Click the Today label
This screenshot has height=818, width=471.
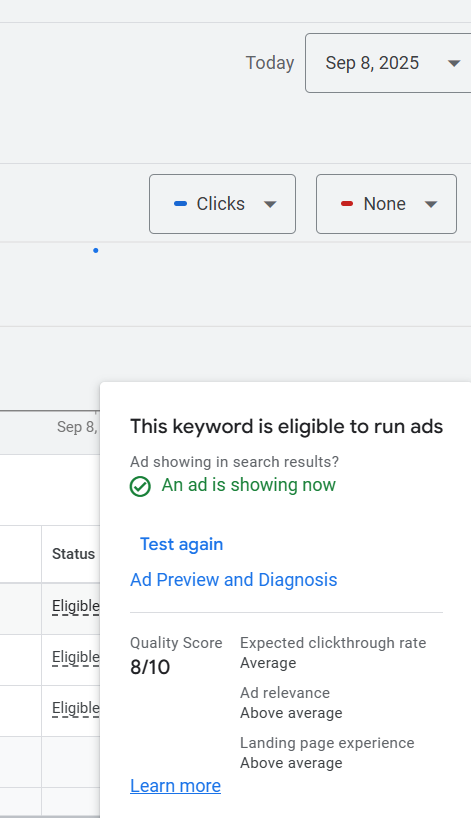pyautogui.click(x=270, y=63)
